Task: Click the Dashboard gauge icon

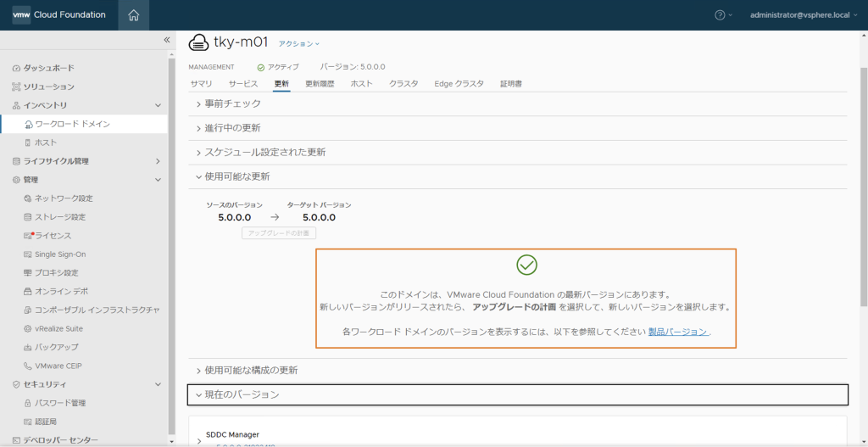Action: coord(16,68)
